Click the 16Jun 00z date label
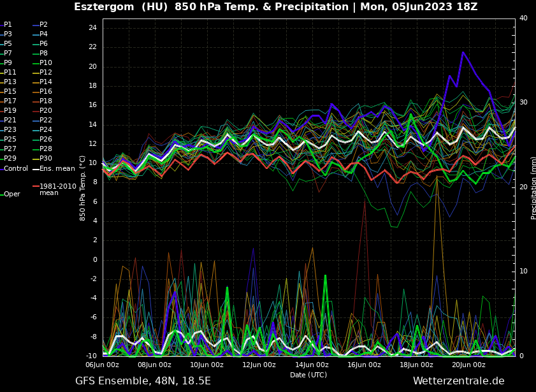The width and height of the screenshot is (536, 392). coord(364,365)
